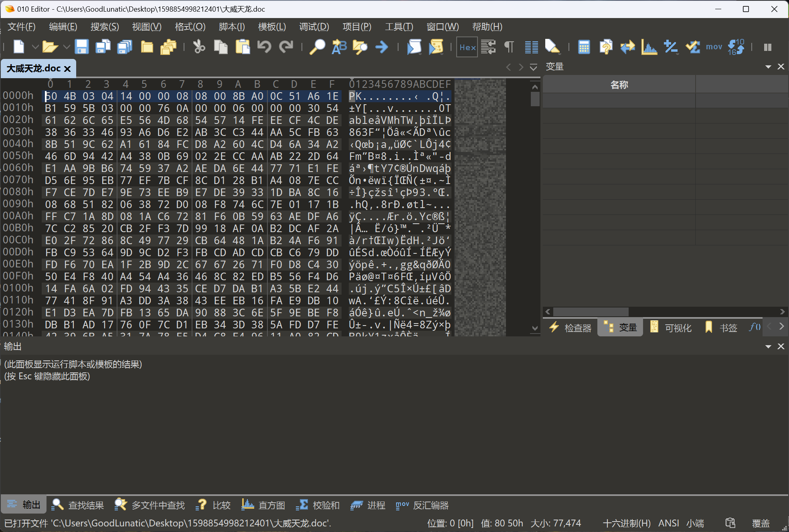Toggle 覆盖 overwrite mode in status bar

click(761, 523)
